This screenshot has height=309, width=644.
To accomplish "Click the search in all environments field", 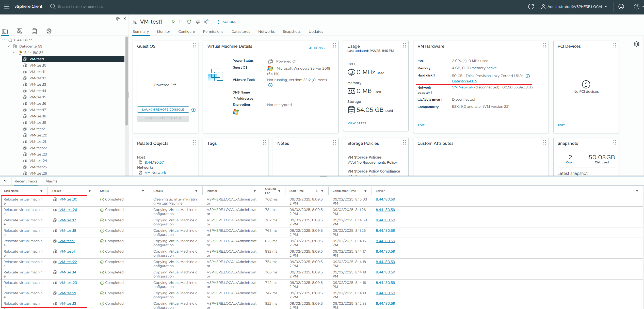I will (x=80, y=7).
